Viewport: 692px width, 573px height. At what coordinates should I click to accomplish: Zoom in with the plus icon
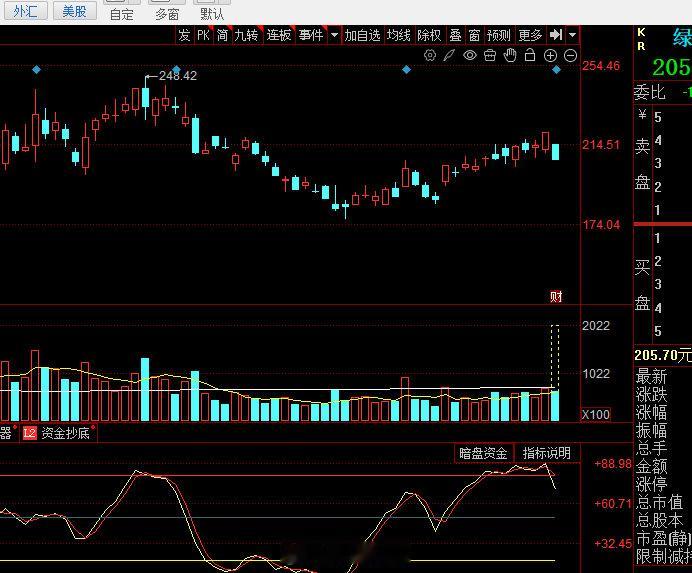click(x=550, y=56)
